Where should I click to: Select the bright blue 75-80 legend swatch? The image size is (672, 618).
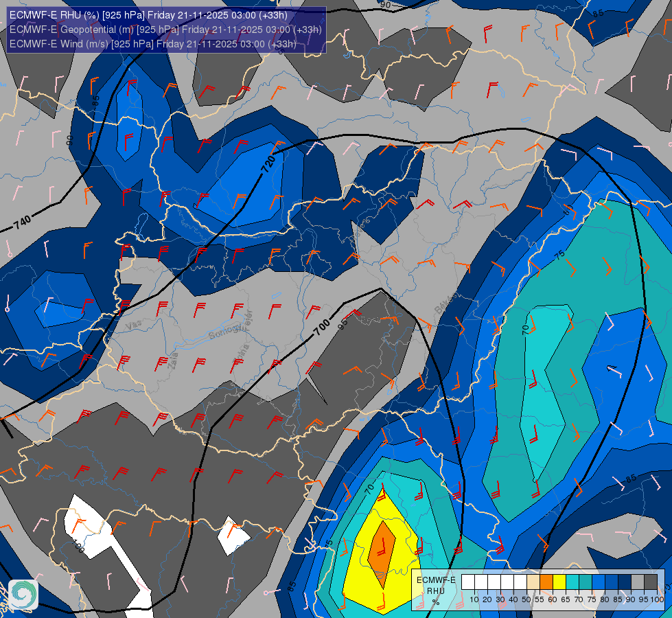pos(599,582)
